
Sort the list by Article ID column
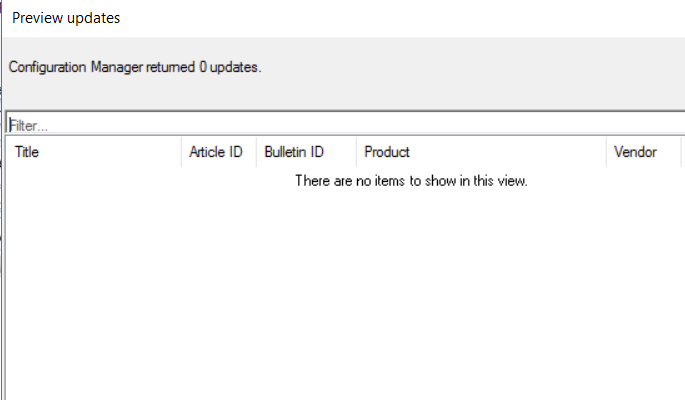pos(219,152)
